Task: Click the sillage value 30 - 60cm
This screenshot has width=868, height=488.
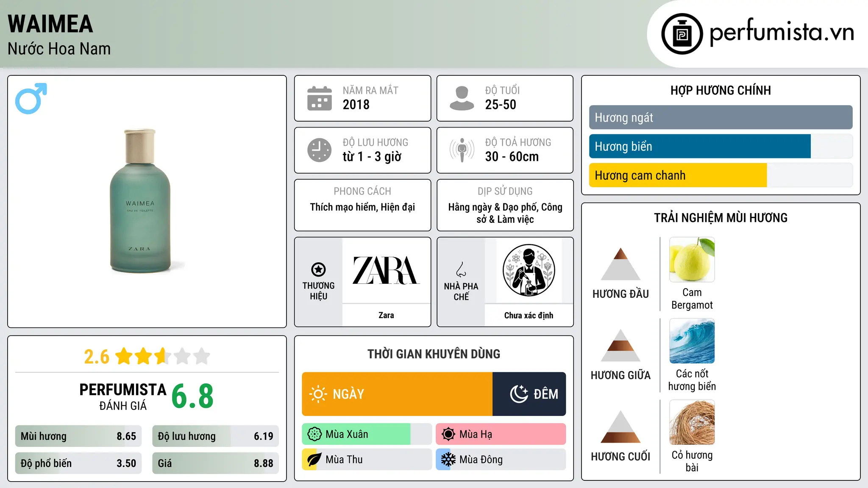Action: click(x=512, y=157)
